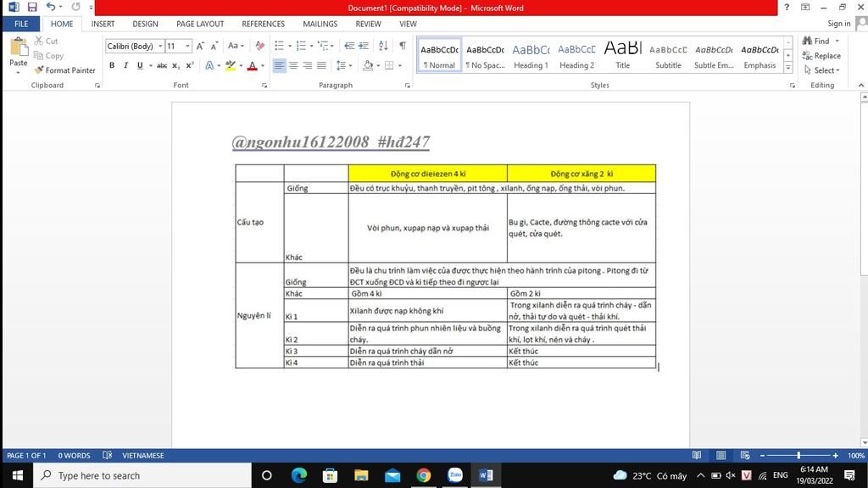Switch to Read Mode view
Image resolution: width=868 pixels, height=488 pixels.
pyautogui.click(x=697, y=455)
